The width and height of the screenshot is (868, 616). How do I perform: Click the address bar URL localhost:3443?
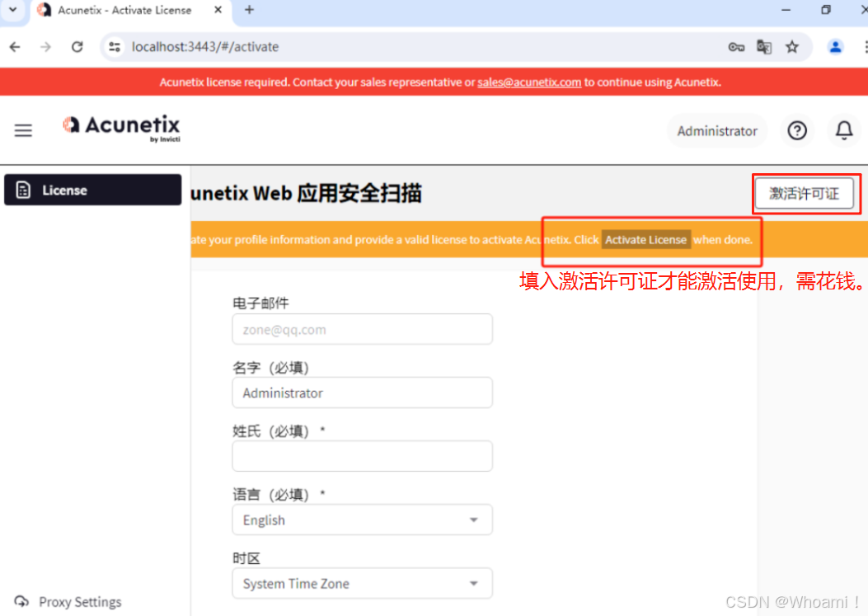pyautogui.click(x=204, y=47)
